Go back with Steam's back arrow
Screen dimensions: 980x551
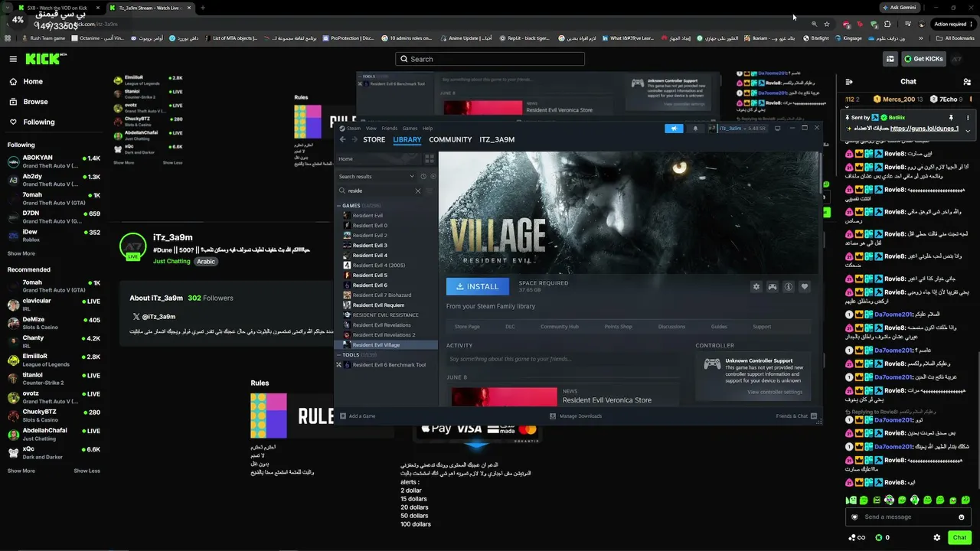click(342, 140)
